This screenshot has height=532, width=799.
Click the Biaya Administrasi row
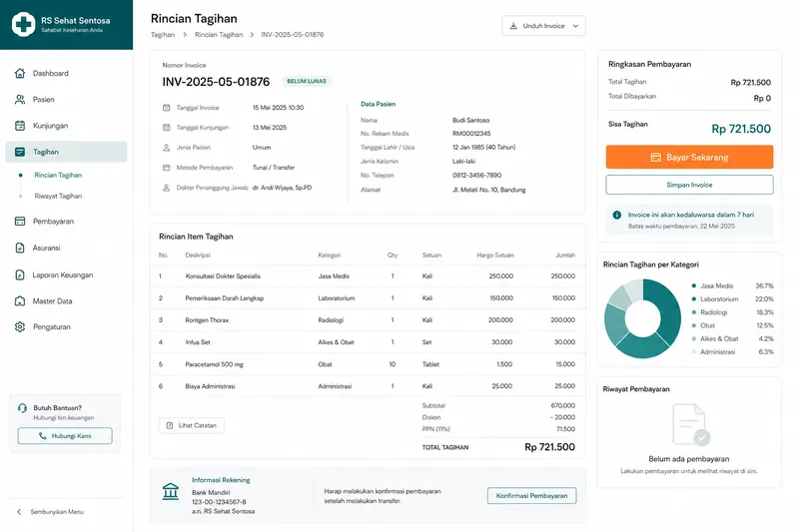[368, 386]
